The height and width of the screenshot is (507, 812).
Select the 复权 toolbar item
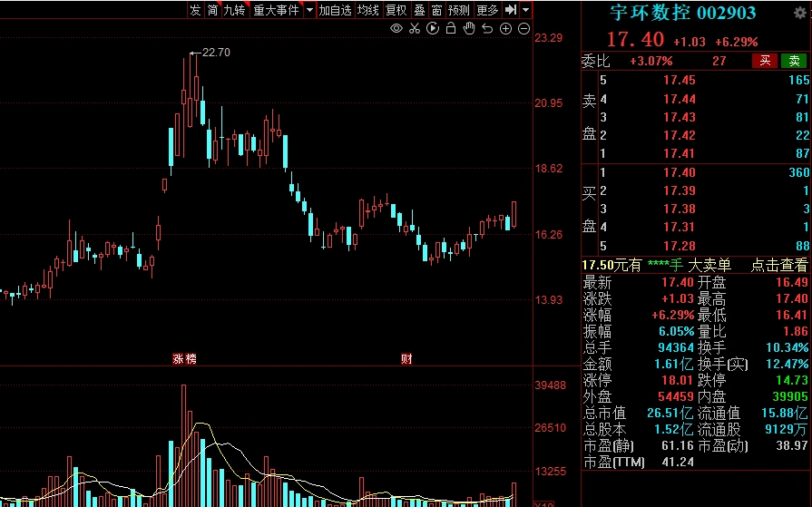[396, 10]
